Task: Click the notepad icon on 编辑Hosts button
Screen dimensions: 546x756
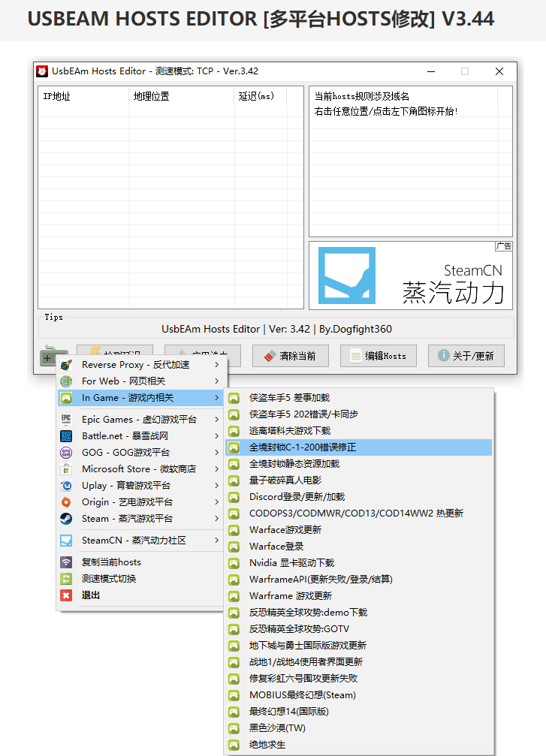Action: click(x=356, y=357)
